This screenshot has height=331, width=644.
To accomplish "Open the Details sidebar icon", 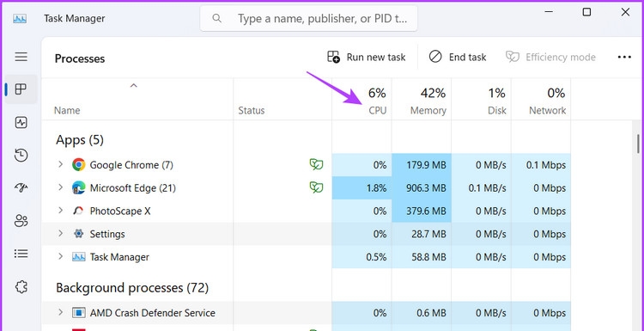I will coord(21,254).
